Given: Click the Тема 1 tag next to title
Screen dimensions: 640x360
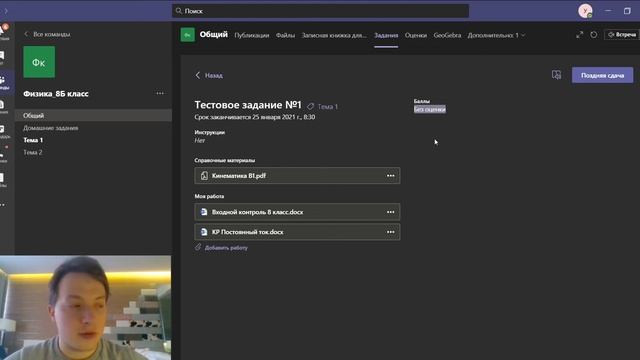Looking at the screenshot, I should [x=328, y=107].
